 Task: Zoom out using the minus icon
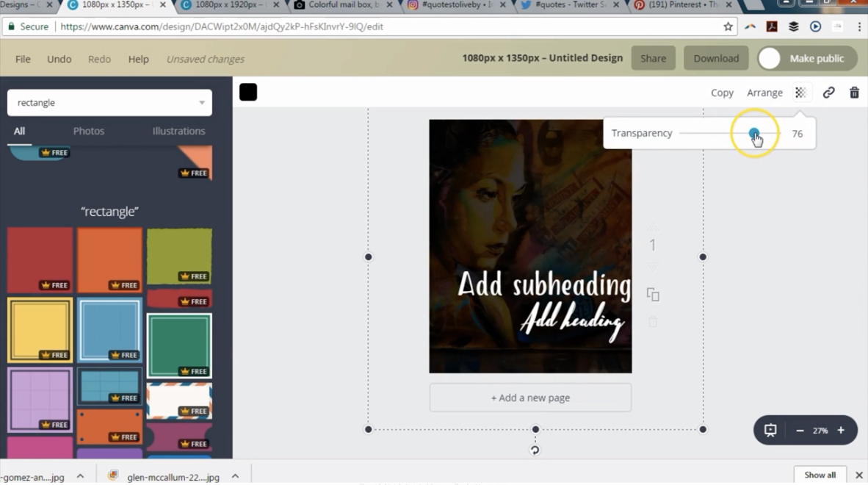click(799, 430)
